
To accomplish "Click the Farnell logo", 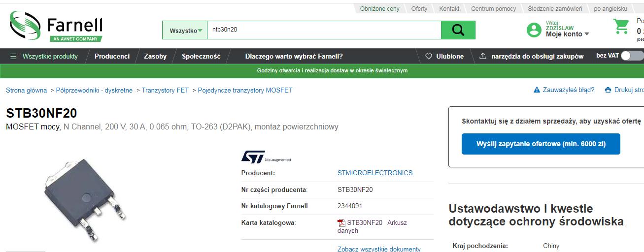I will 56,27.
